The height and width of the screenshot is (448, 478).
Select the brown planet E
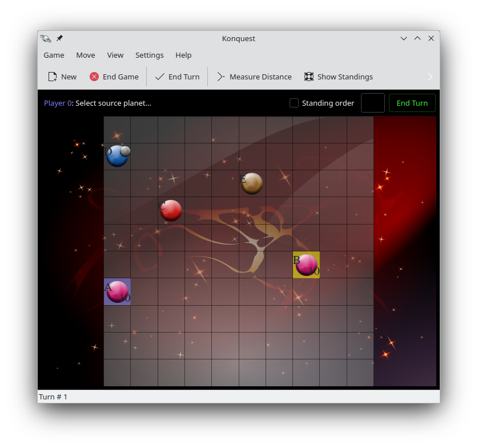pos(252,183)
